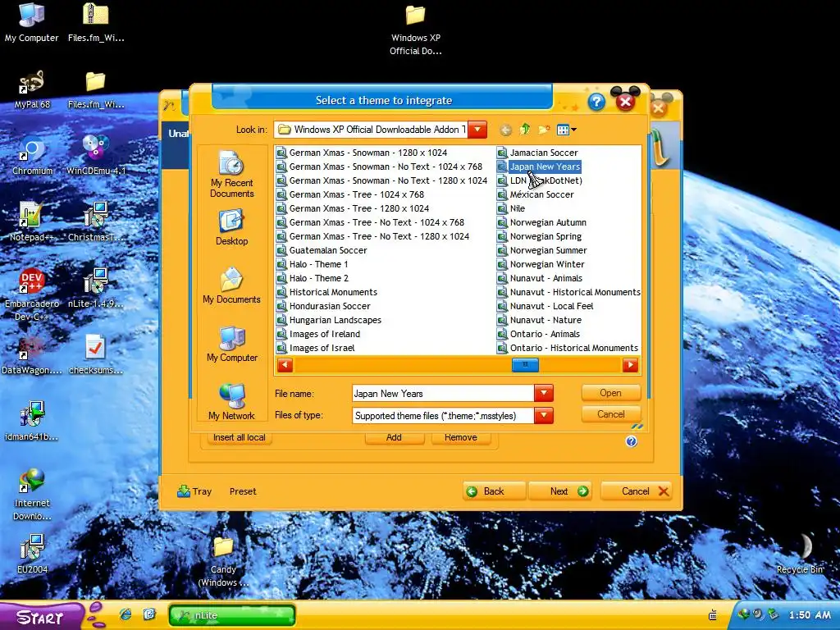Open Notepad++ desktop shortcut
Image resolution: width=840 pixels, height=630 pixels.
[x=32, y=221]
